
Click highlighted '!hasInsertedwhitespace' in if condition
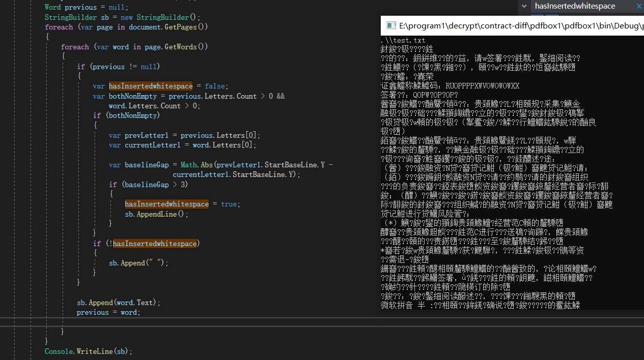tap(153, 244)
